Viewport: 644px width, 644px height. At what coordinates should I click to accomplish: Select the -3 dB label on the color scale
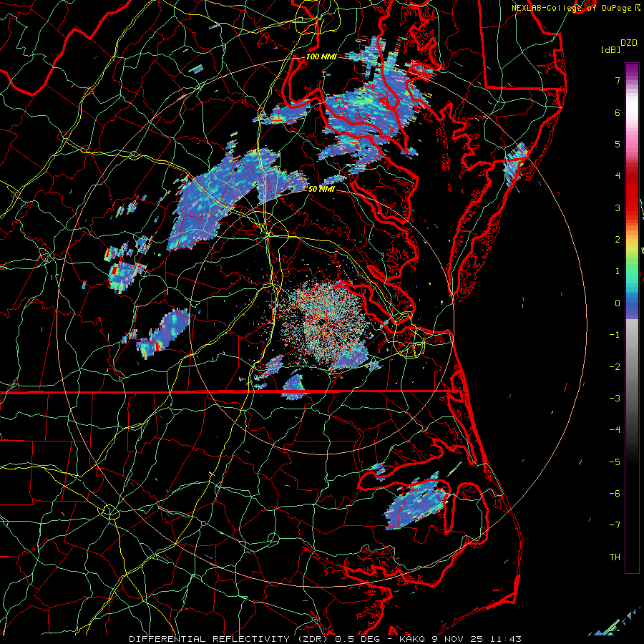[x=615, y=399]
